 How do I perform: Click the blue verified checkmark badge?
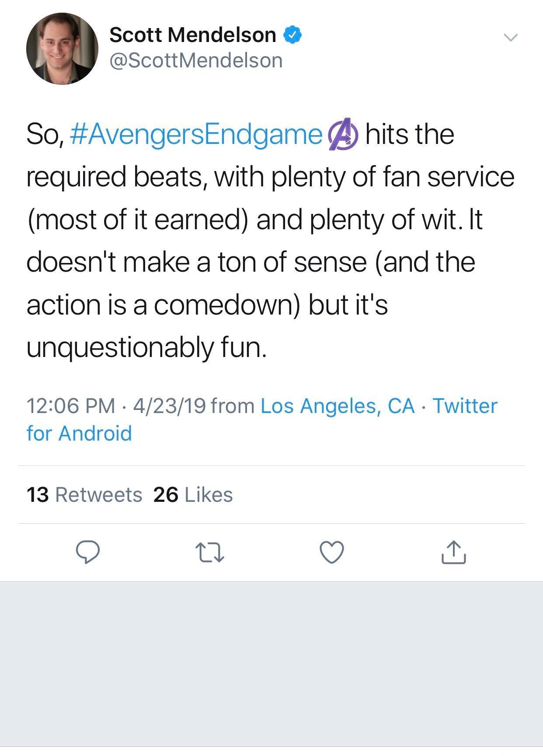293,35
